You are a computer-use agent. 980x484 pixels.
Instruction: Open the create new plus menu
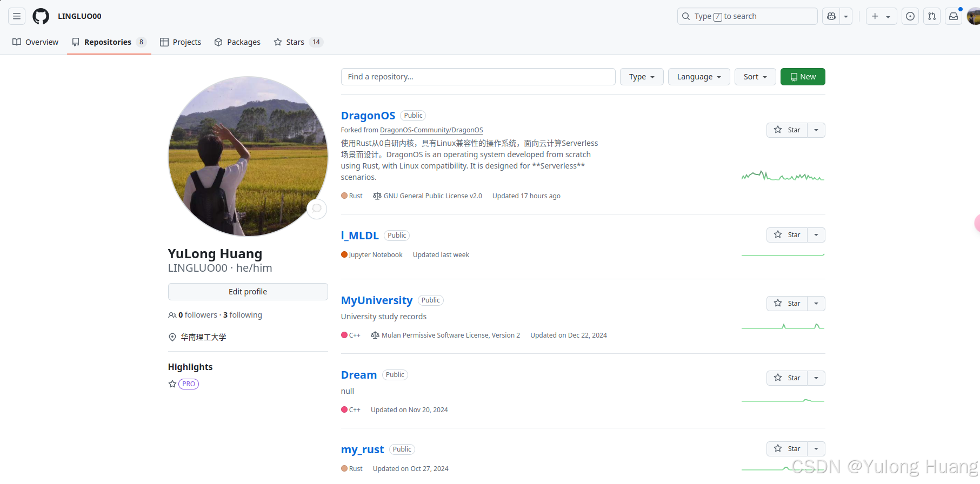tap(881, 16)
